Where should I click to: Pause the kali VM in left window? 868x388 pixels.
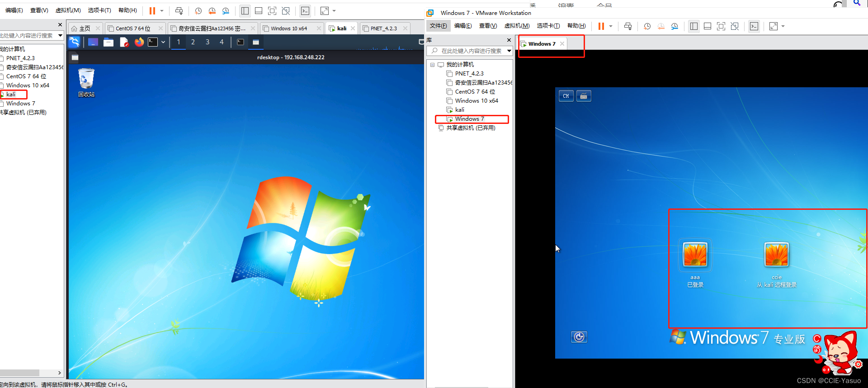152,11
